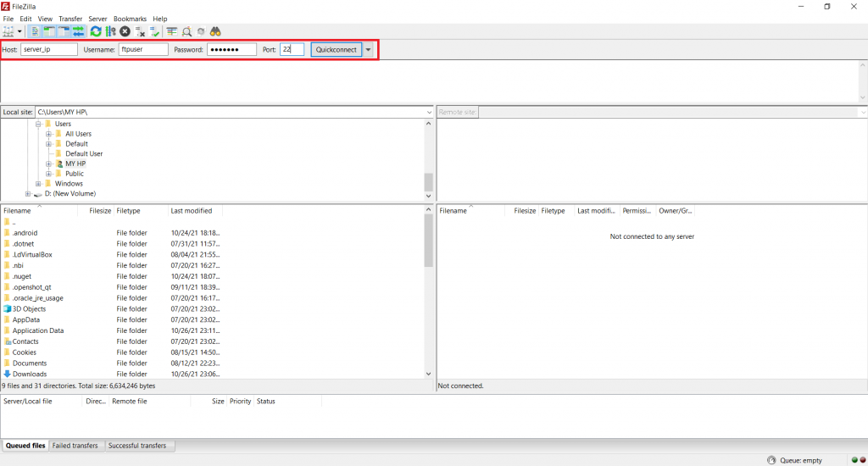Image resolution: width=868 pixels, height=466 pixels.
Task: Select the Contacts folder icon
Action: pyautogui.click(x=7, y=341)
